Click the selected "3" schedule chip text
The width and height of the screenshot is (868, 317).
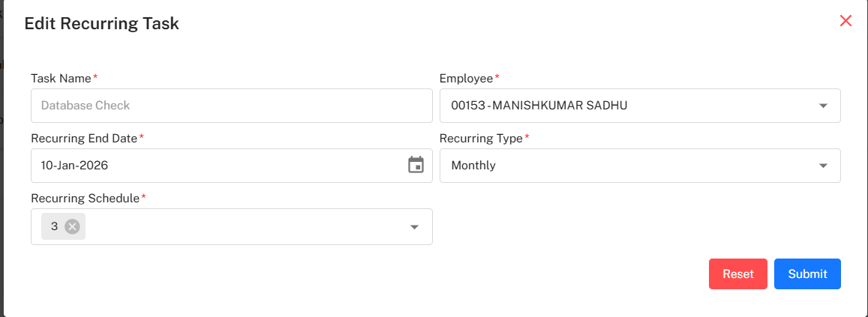point(54,226)
